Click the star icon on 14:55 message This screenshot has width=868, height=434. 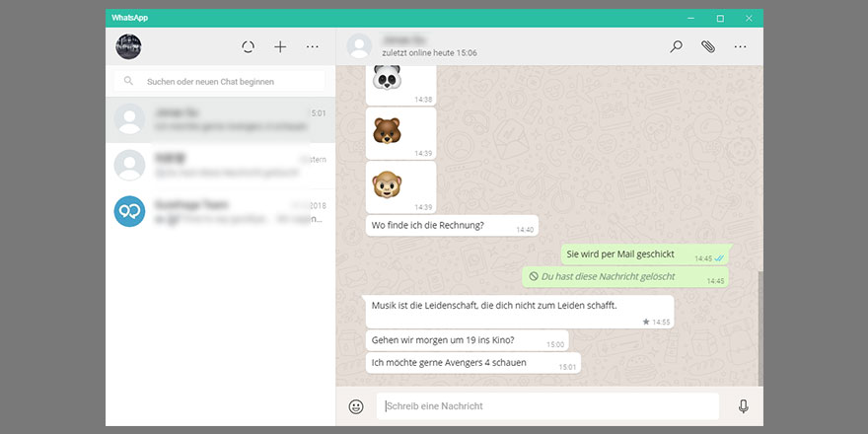(645, 322)
